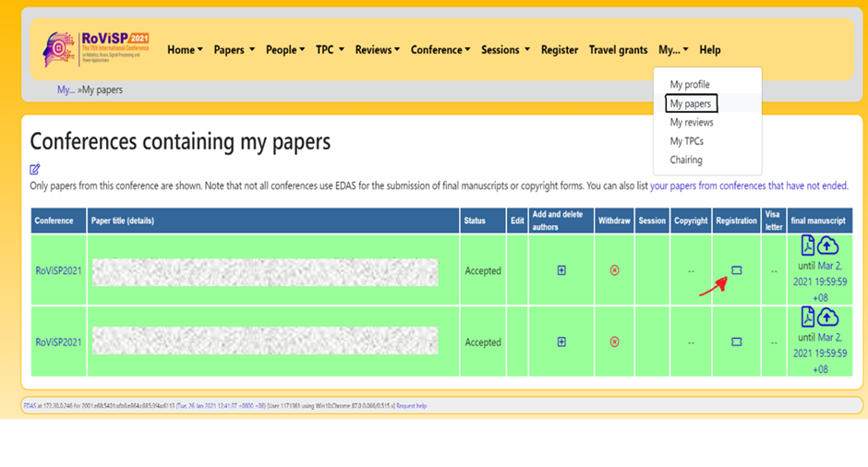Viewport: 868px width, 467px height.
Task: Open registration icon for the first paper
Action: tap(736, 270)
